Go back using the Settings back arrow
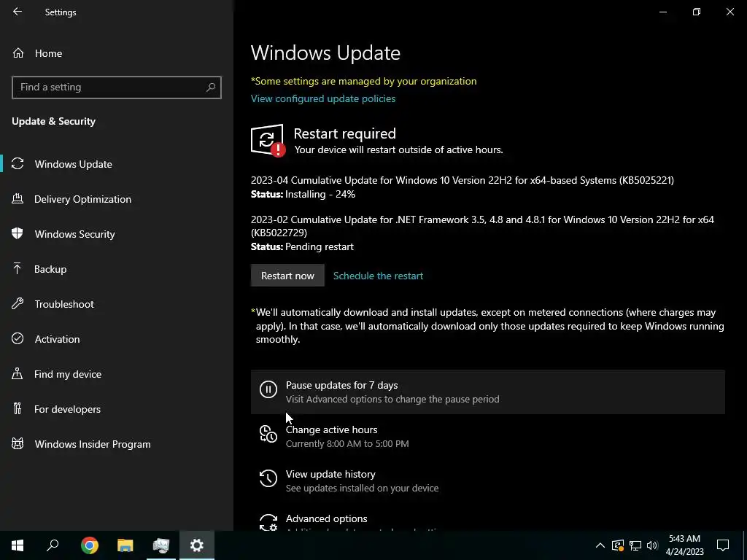Screen dimensions: 747x560 (x=18, y=12)
